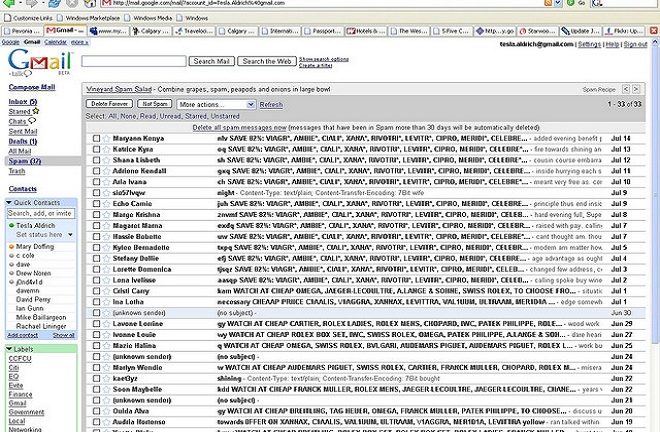Image resolution: width=660 pixels, height=432 pixels.
Task: Click Compose Mail link
Action: coord(32,87)
